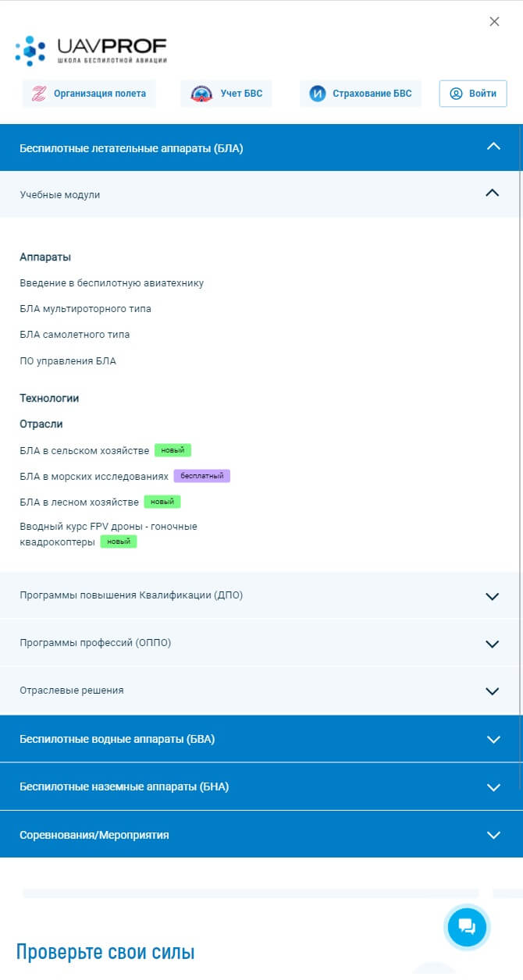Image resolution: width=523 pixels, height=980 pixels.
Task: Collapse the Учебные модули section
Action: pos(261,194)
